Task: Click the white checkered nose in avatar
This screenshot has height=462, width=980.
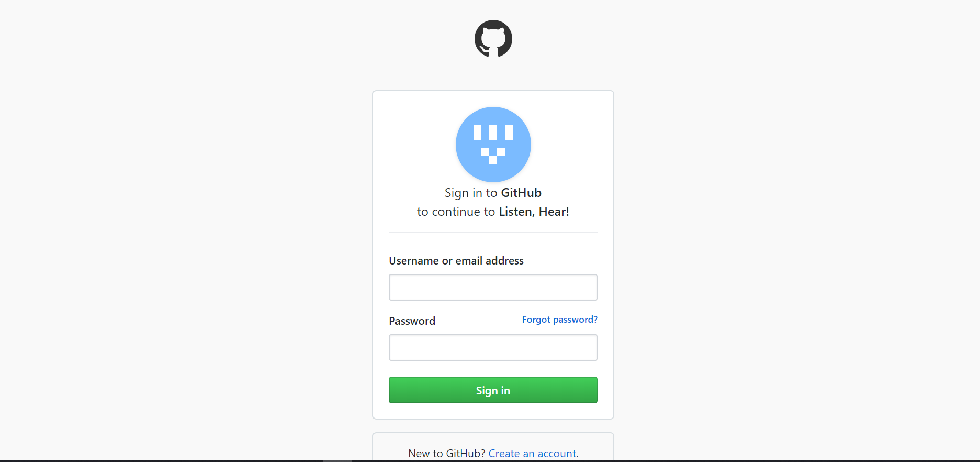Action: pyautogui.click(x=493, y=156)
